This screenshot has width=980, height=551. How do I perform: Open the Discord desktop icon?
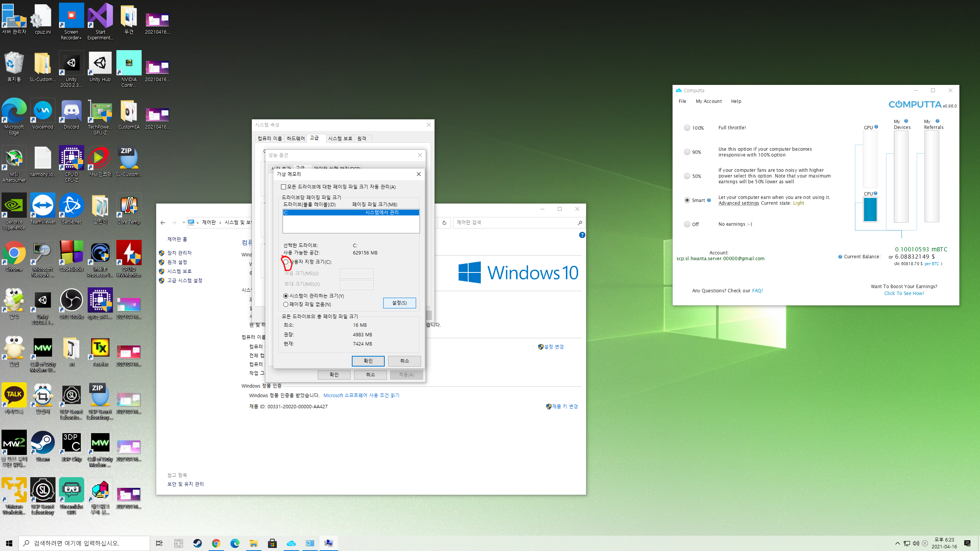click(71, 114)
